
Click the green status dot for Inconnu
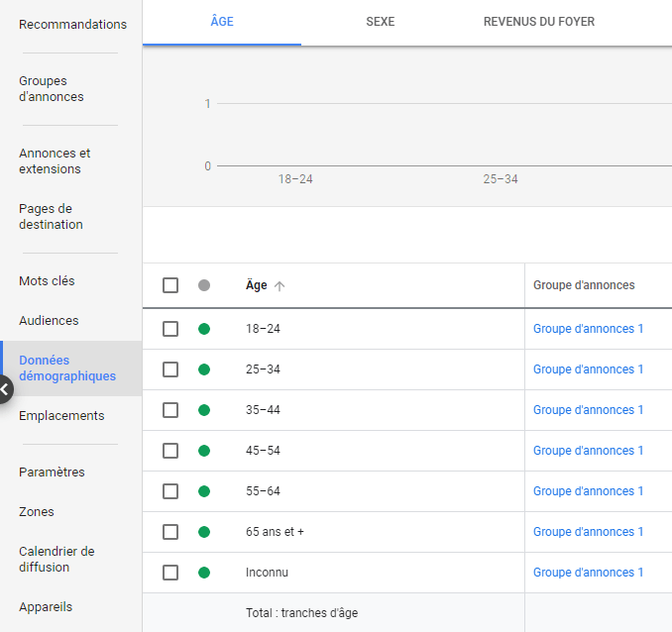coord(204,573)
